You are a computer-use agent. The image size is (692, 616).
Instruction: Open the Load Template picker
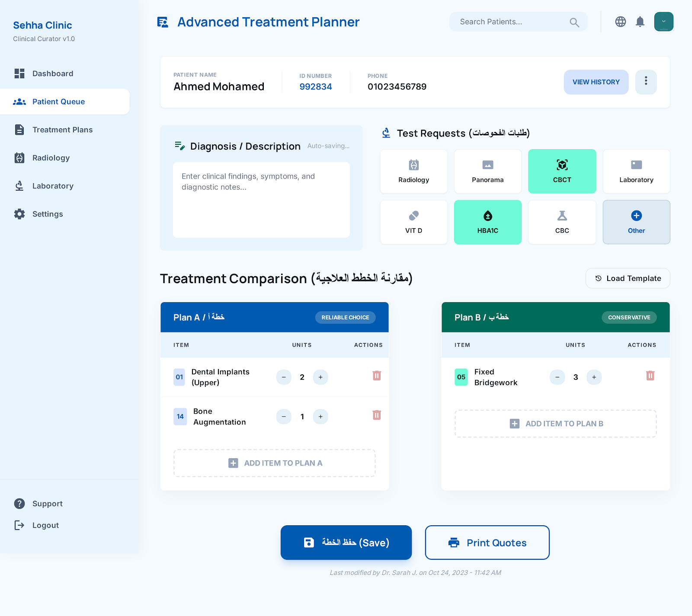(x=628, y=278)
